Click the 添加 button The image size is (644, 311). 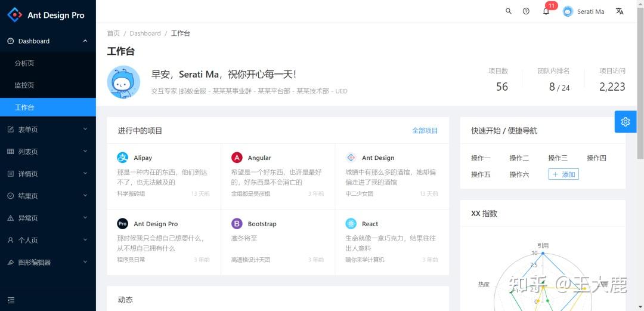pyautogui.click(x=563, y=174)
